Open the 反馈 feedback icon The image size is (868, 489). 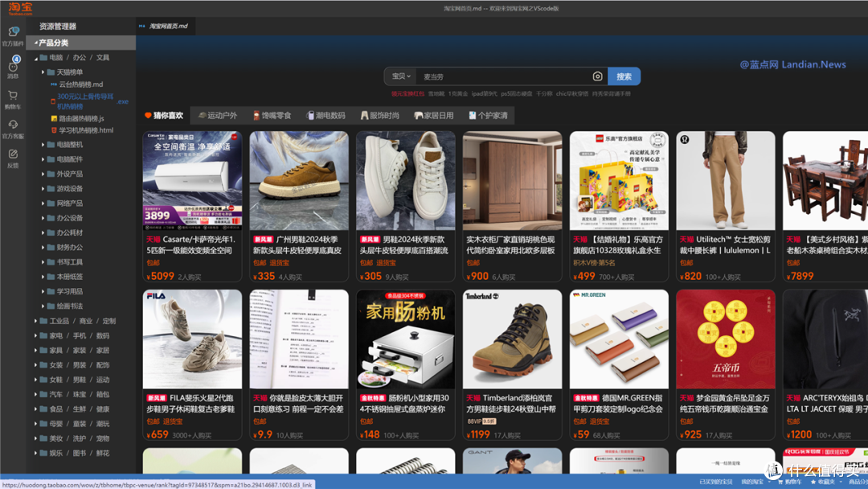pyautogui.click(x=13, y=154)
